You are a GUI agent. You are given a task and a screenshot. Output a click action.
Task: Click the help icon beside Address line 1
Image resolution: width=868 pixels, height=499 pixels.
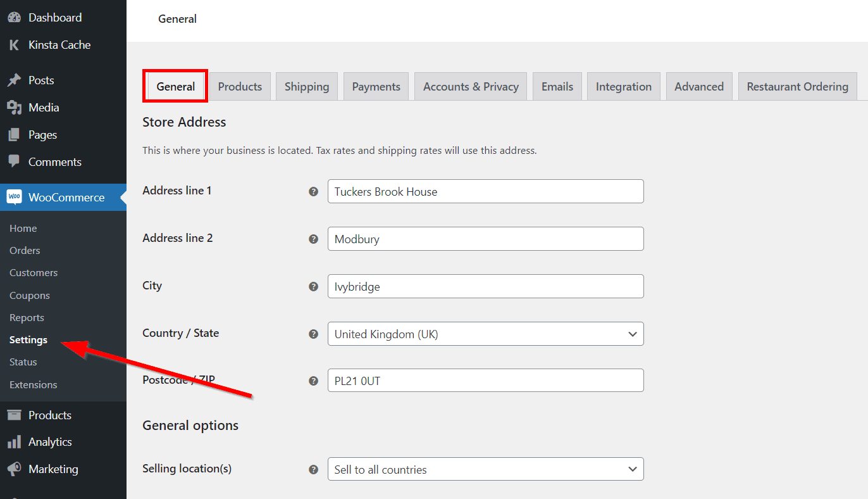click(313, 191)
